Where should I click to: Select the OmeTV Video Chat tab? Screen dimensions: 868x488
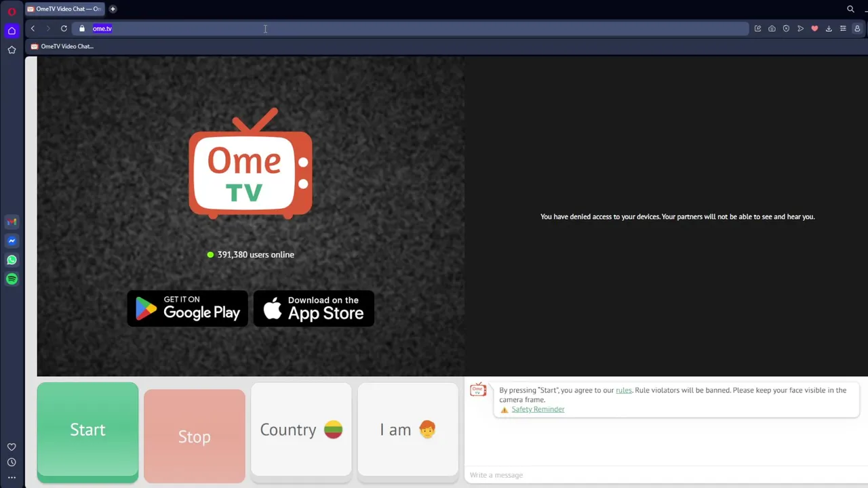tap(64, 9)
